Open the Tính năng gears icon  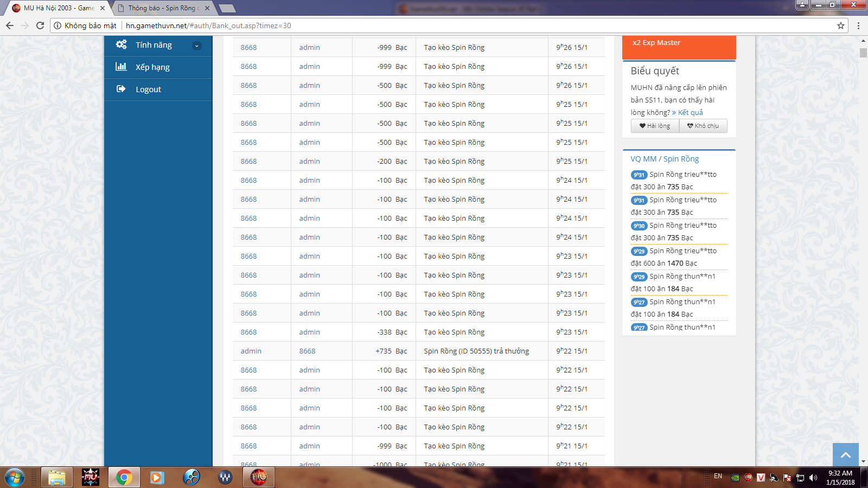pyautogui.click(x=122, y=44)
